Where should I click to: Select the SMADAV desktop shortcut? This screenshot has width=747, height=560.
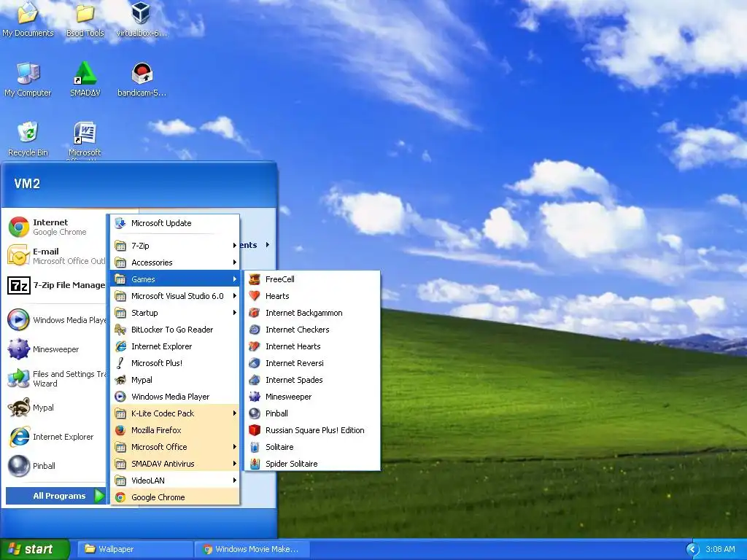point(85,79)
